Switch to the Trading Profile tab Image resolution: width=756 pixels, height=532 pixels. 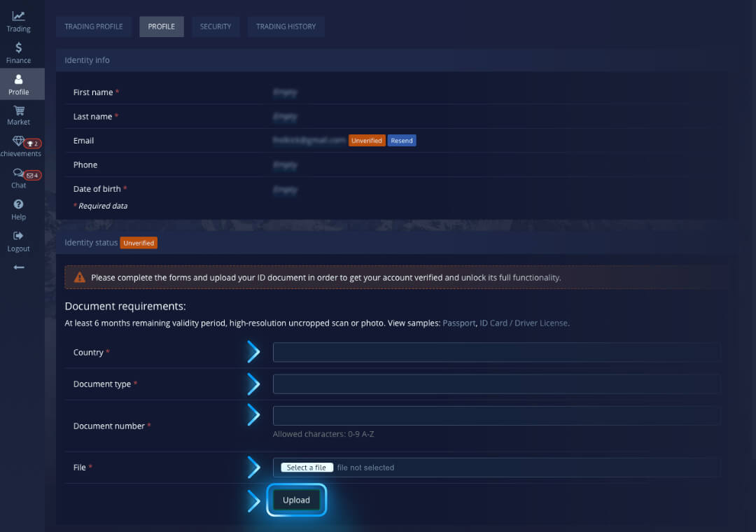(94, 26)
